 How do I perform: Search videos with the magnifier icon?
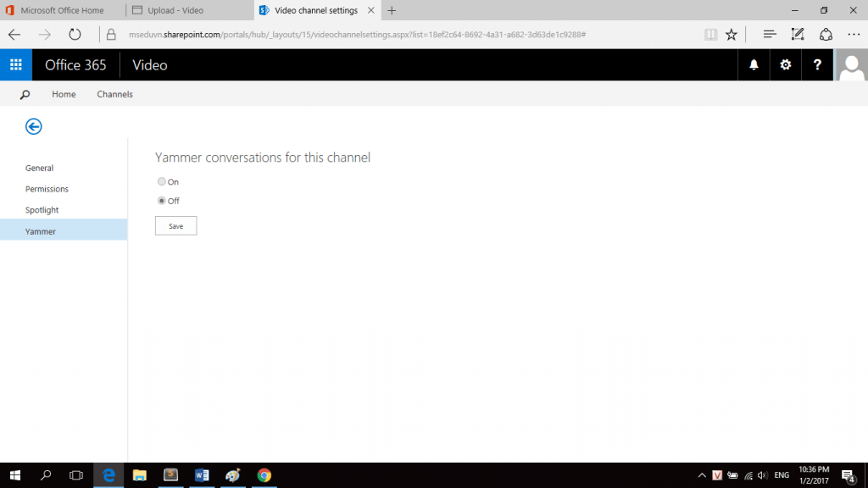(25, 95)
